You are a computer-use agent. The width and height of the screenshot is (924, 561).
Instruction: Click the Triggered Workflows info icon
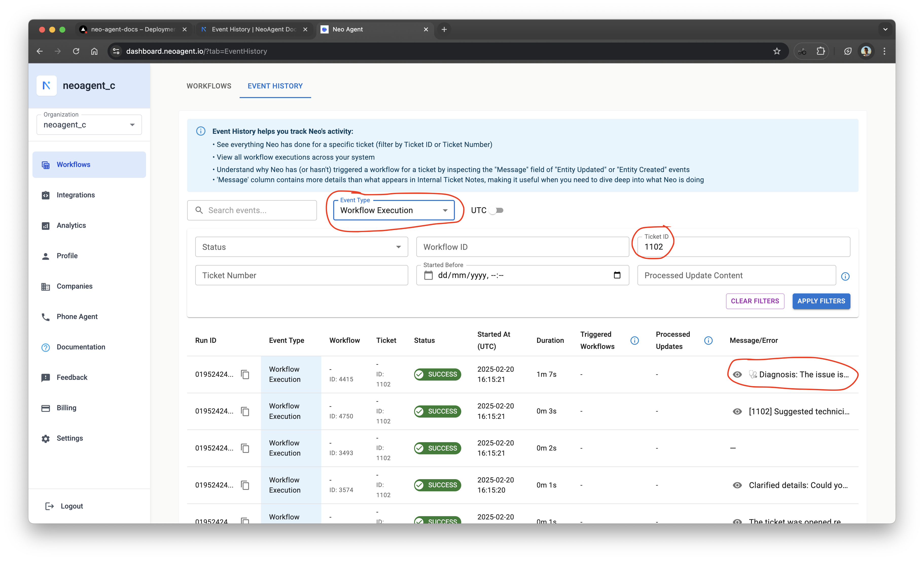click(x=634, y=340)
